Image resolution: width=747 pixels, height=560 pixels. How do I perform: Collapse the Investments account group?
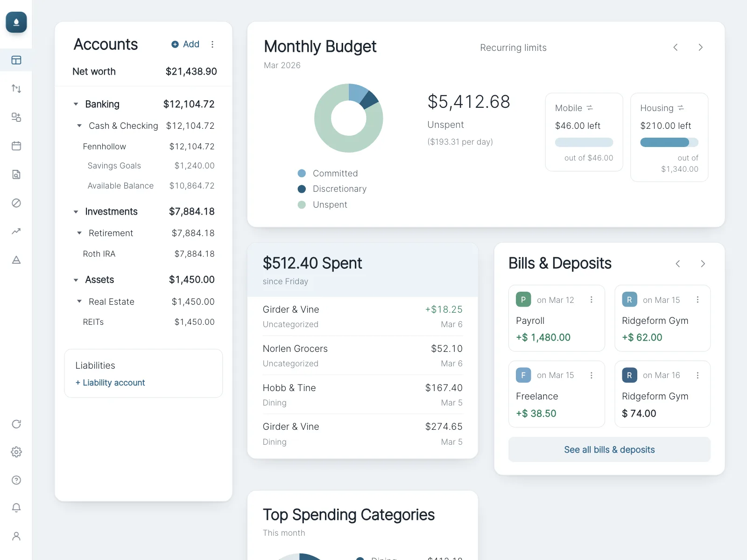pos(76,212)
